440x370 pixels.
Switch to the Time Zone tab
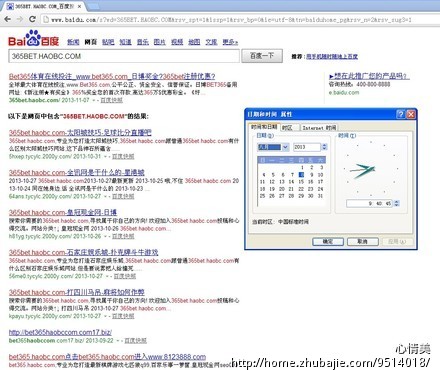pos(287,128)
